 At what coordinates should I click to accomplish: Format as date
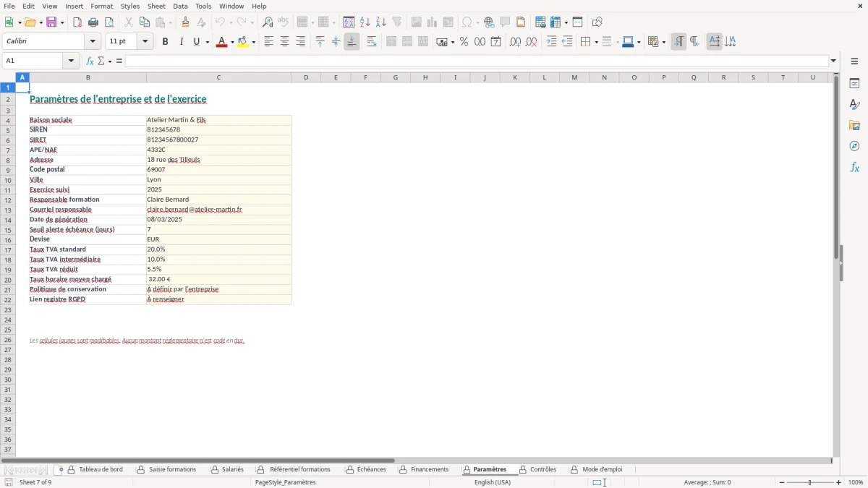click(495, 42)
